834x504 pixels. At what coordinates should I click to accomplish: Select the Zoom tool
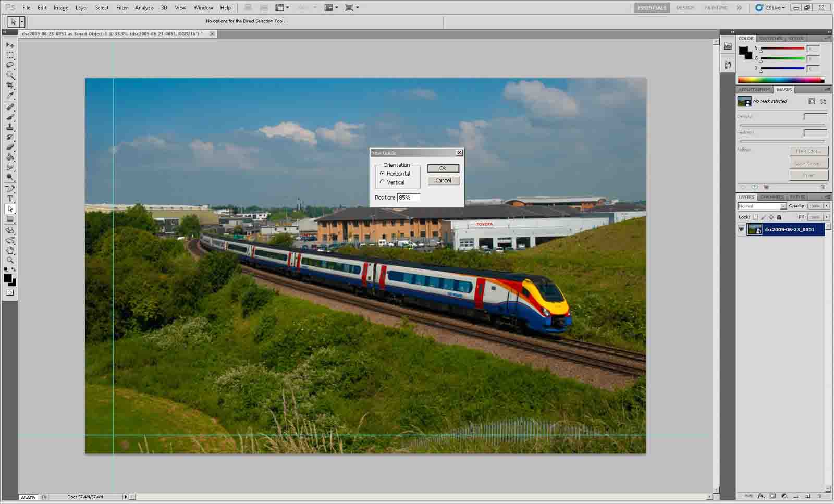[10, 260]
